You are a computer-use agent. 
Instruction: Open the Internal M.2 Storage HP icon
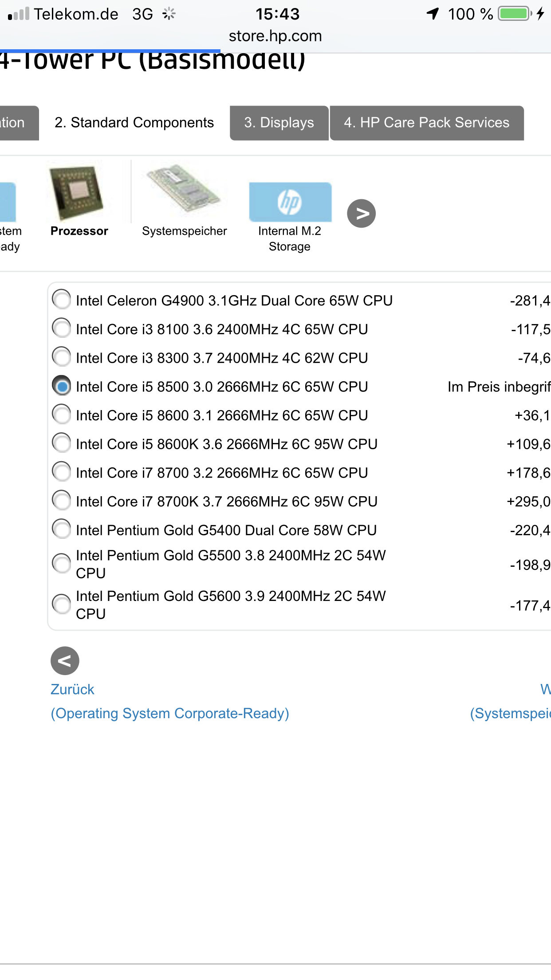pos(290,202)
